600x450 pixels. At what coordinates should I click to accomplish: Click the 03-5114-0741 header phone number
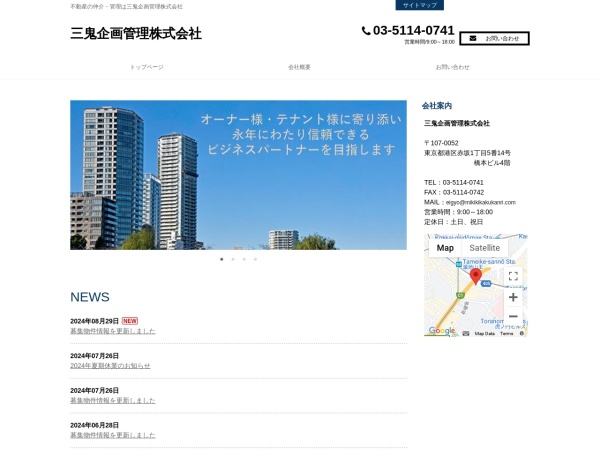[414, 30]
